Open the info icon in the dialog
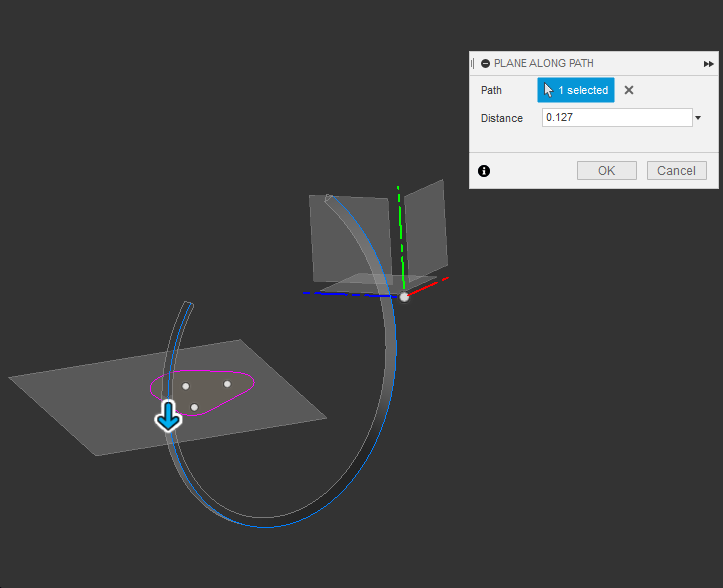 pyautogui.click(x=484, y=171)
